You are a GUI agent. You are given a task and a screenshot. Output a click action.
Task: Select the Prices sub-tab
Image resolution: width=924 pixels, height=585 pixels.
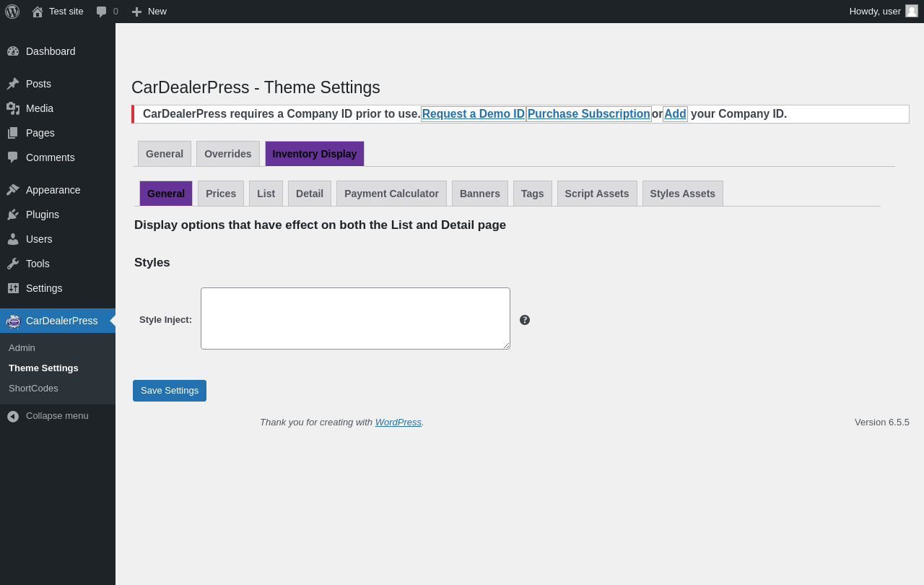[x=221, y=194]
